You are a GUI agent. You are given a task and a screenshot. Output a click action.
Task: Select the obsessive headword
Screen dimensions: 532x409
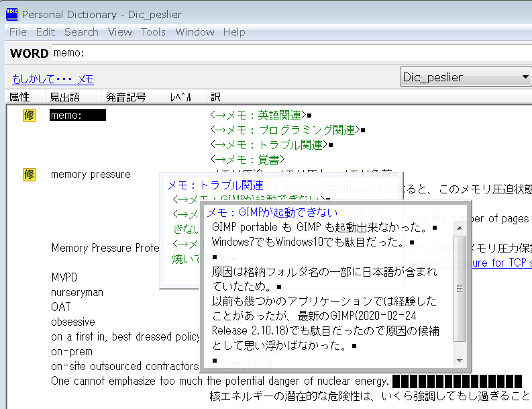pyautogui.click(x=73, y=322)
